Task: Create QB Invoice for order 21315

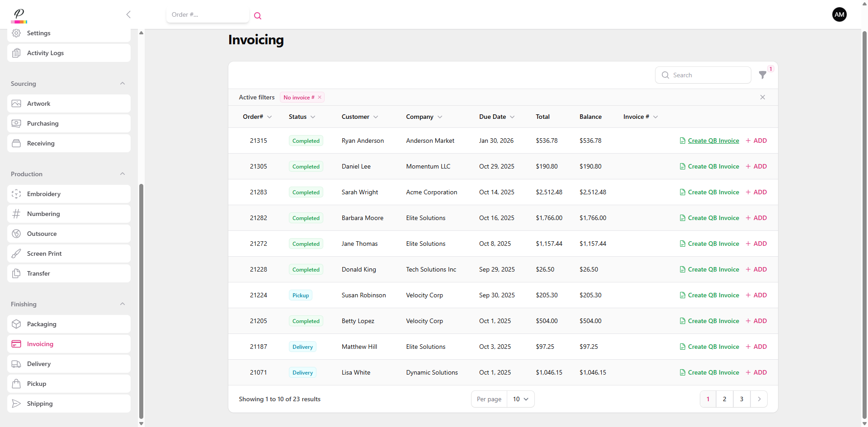Action: (x=713, y=141)
